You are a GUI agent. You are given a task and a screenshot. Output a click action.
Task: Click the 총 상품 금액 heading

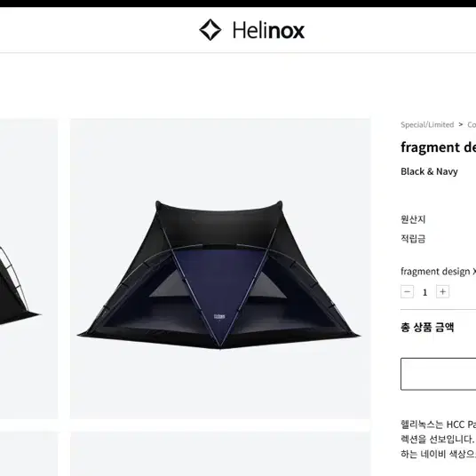tap(427, 327)
